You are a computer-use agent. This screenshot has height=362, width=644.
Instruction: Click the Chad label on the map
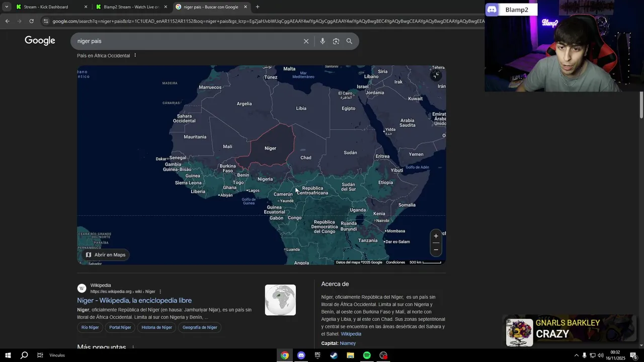(x=306, y=158)
